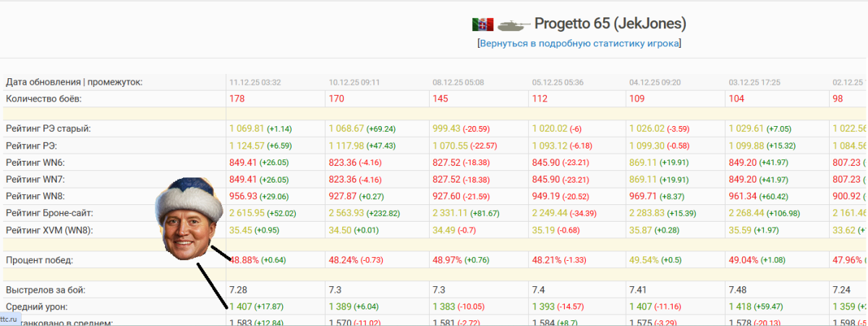Image resolution: width=868 pixels, height=326 pixels.
Task: Click the 'Рейтинг РЭ старый:' label
Action: pos(48,128)
